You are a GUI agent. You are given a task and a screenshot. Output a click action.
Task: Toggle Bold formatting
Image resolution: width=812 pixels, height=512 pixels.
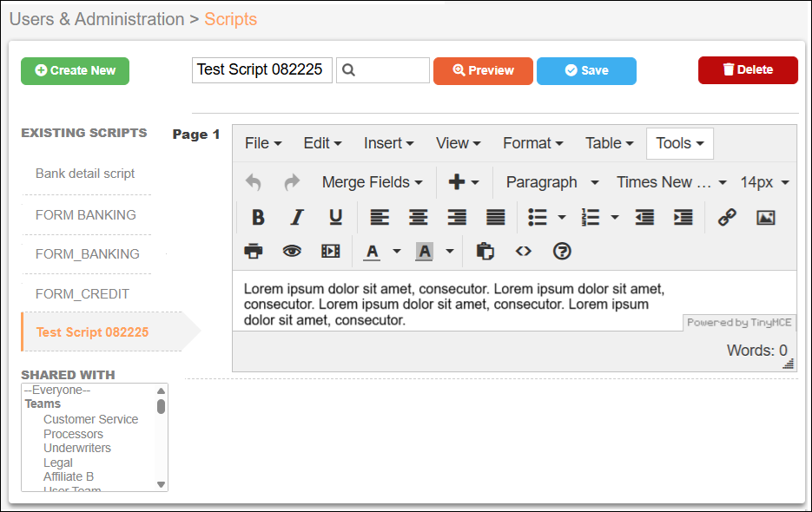(x=258, y=218)
